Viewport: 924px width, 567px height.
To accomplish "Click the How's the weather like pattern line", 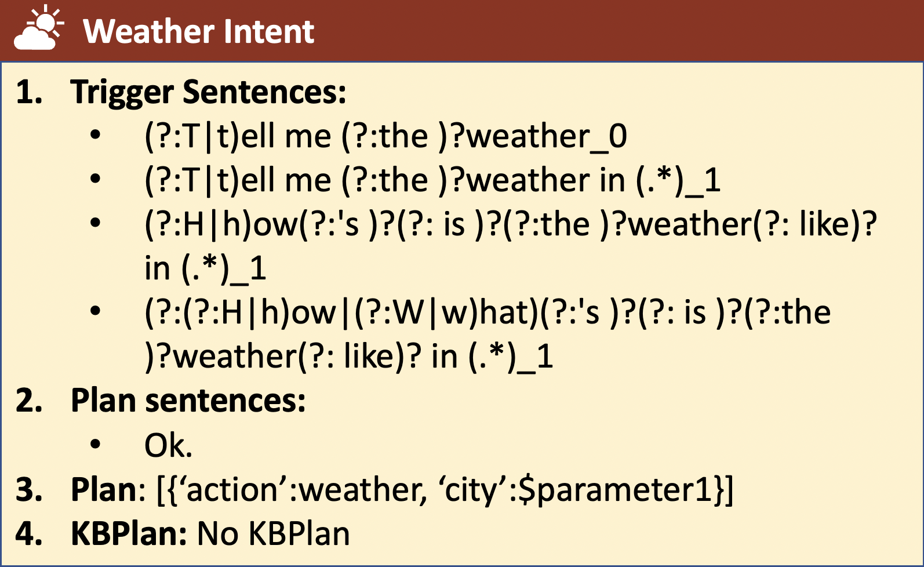I will (511, 224).
